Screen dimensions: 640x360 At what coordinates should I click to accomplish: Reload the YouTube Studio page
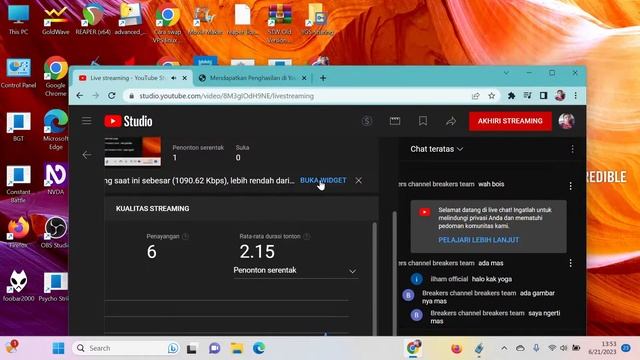point(111,96)
